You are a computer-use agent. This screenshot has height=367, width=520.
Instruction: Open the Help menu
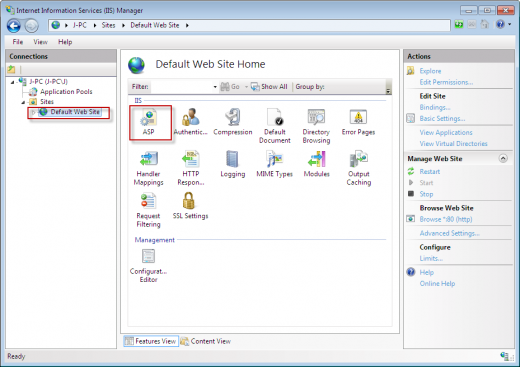coord(65,42)
